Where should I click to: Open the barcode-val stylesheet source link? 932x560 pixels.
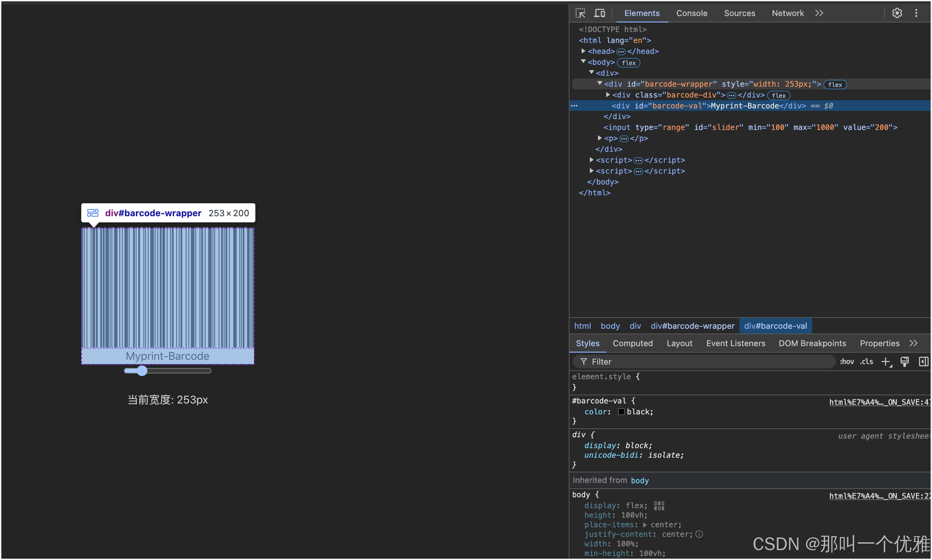[x=879, y=402]
